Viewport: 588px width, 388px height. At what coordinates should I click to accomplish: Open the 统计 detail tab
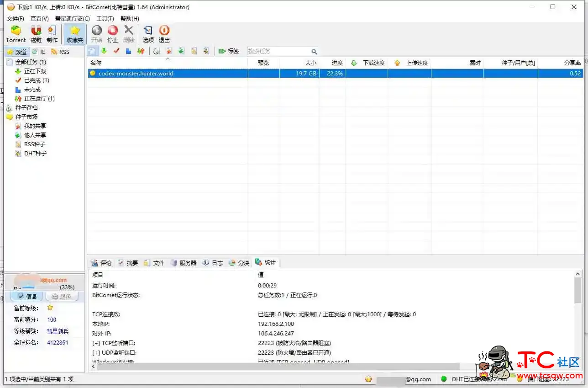tap(266, 262)
